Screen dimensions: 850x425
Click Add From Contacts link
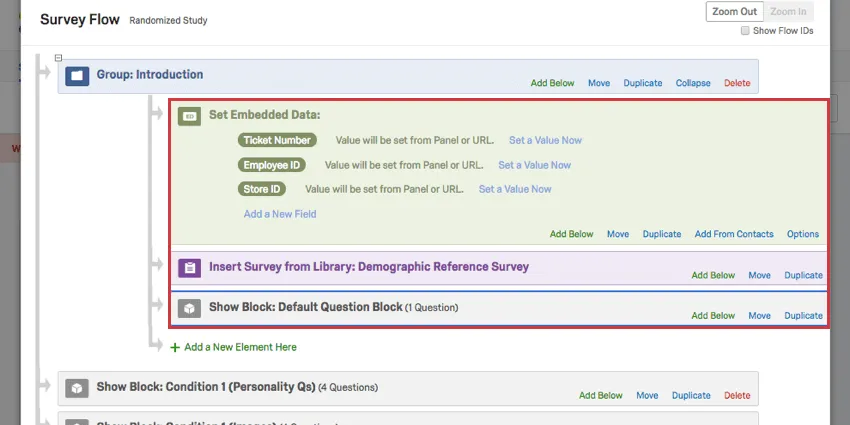tap(734, 234)
